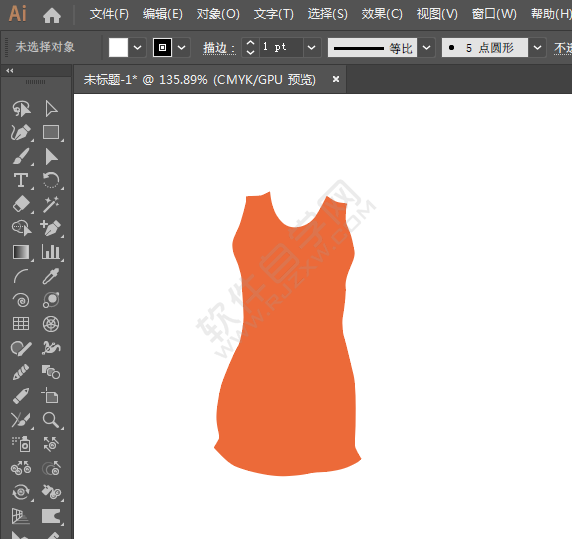572x539 pixels.
Task: Go to the Home screen icon
Action: (52, 15)
